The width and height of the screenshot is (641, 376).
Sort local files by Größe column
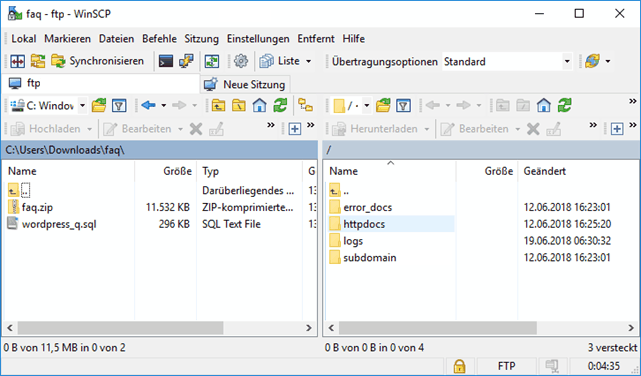coord(166,171)
